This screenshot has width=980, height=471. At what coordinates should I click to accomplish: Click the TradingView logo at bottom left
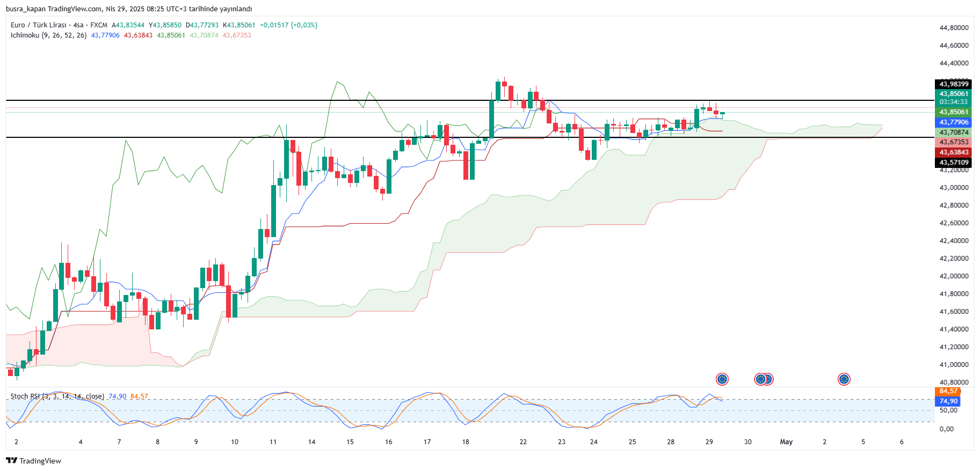click(x=33, y=461)
